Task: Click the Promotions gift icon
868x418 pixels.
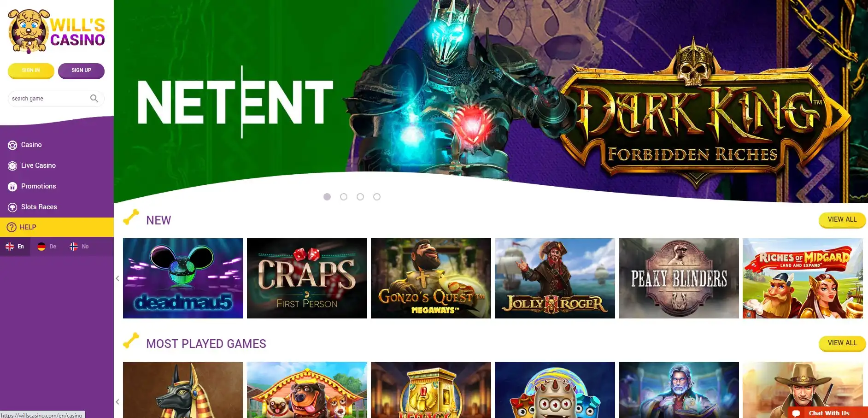Action: click(12, 187)
